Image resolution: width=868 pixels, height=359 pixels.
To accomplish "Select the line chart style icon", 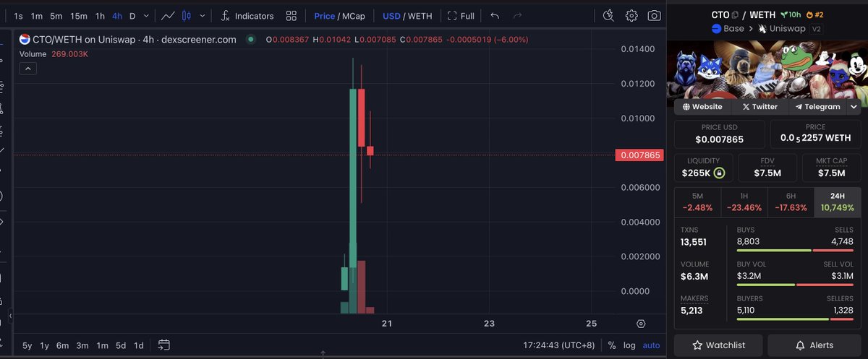I will [x=168, y=16].
